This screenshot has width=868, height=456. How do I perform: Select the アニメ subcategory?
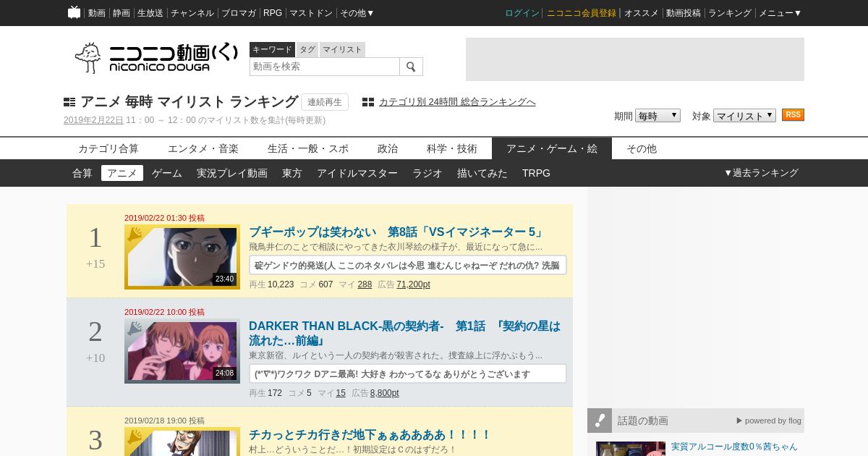pos(122,173)
